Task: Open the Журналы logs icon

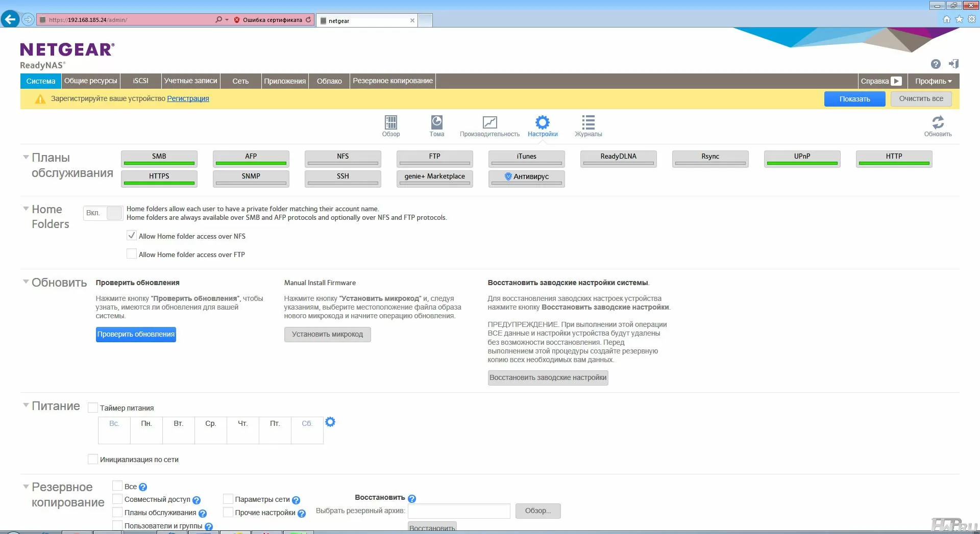Action: click(x=588, y=123)
